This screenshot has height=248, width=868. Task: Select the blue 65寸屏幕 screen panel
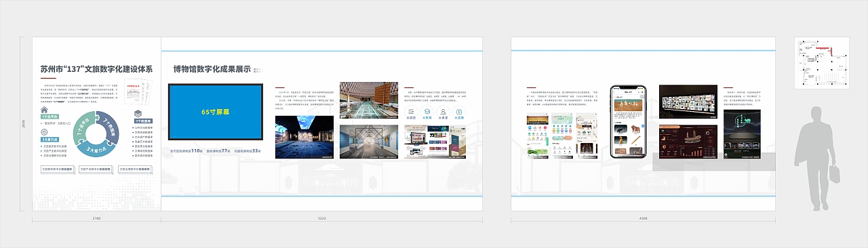click(216, 112)
